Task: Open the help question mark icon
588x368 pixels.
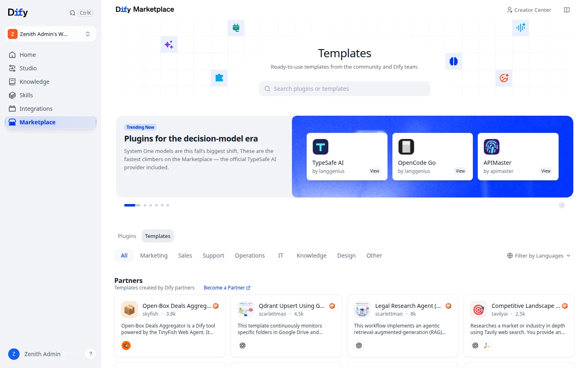Action: click(x=91, y=354)
